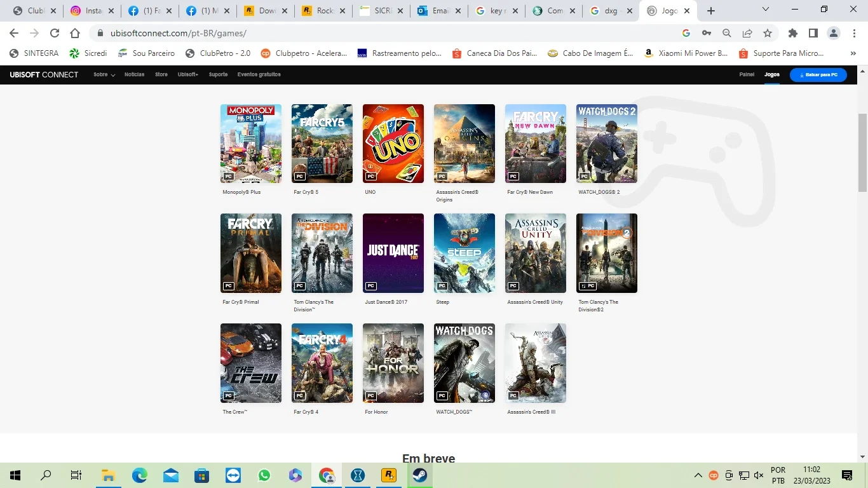The width and height of the screenshot is (868, 488).
Task: Click the address bar URL field
Action: [x=381, y=33]
